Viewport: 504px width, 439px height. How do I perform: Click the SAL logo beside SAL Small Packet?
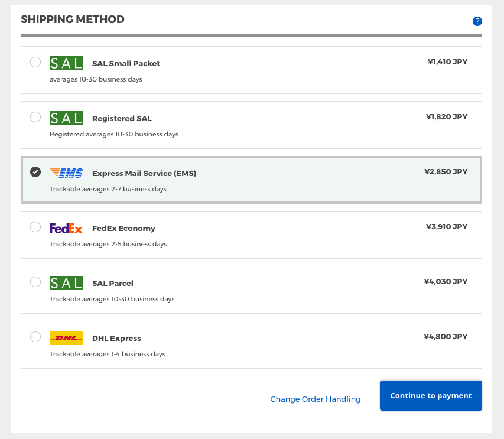pos(66,63)
